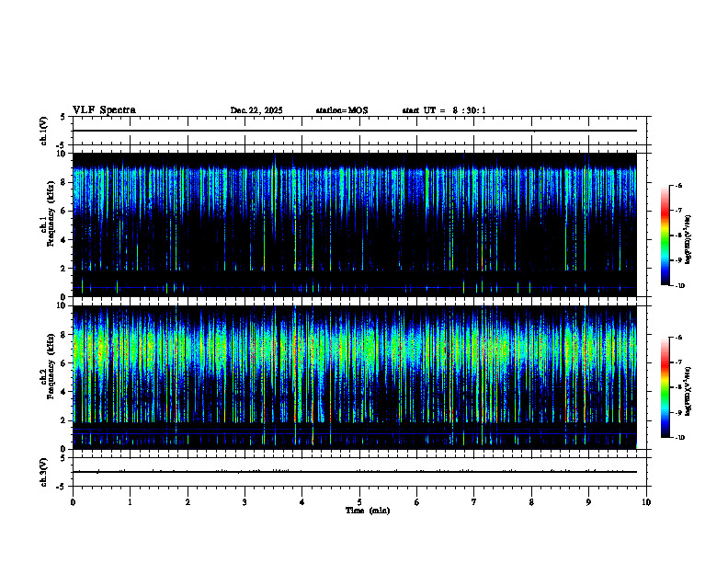Viewport: 728px width, 563px height.
Task: Click time-axis tick label '9'
Action: pyautogui.click(x=588, y=502)
